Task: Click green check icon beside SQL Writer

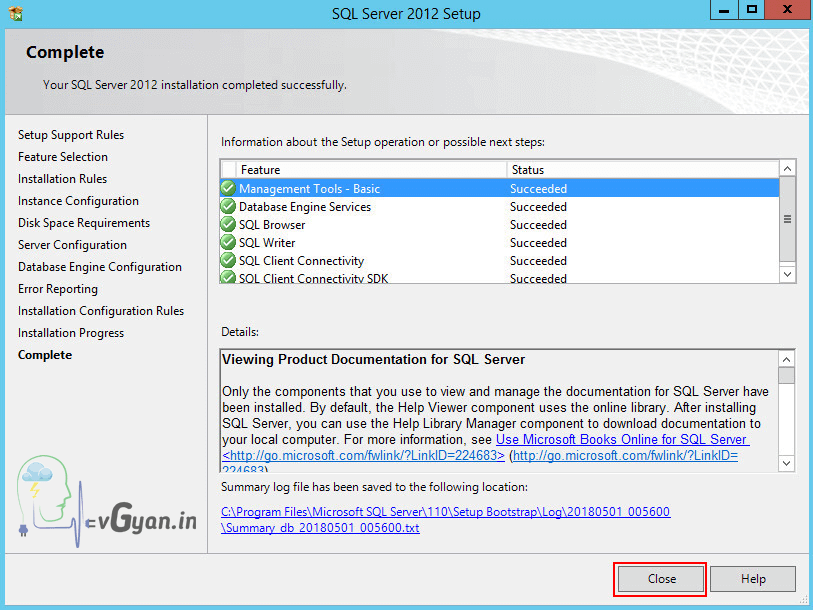Action: (x=228, y=242)
